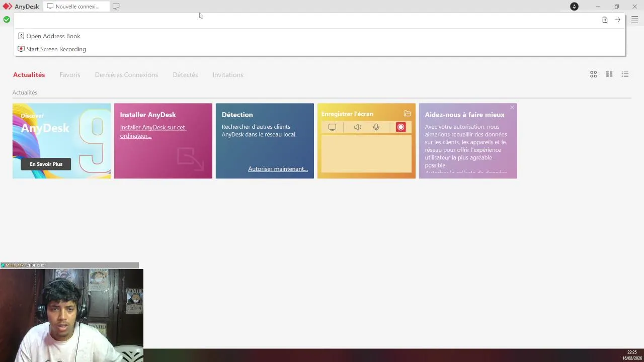Click the Détection card title
Screen dimensions: 644x362
237,115
